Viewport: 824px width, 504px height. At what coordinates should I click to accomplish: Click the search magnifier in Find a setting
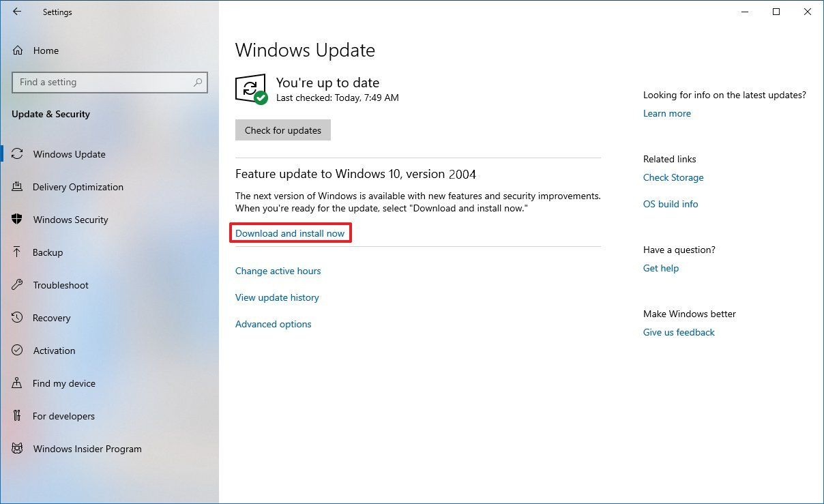[198, 82]
